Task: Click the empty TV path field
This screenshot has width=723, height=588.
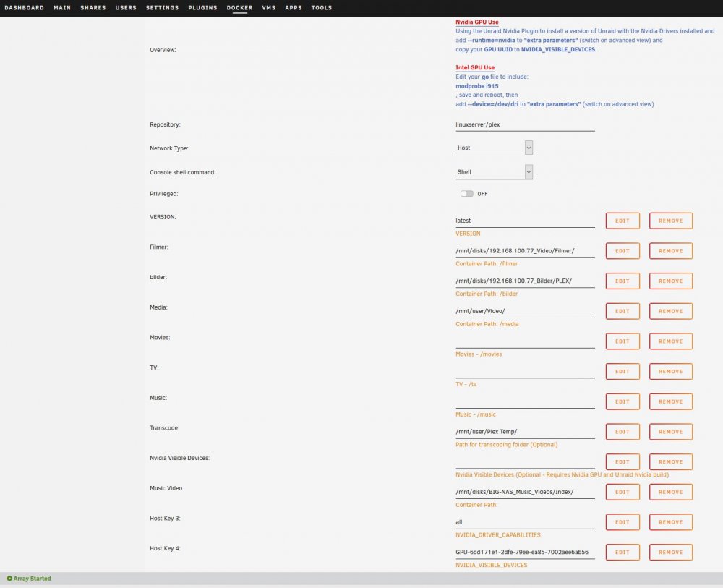Action: coord(525,371)
